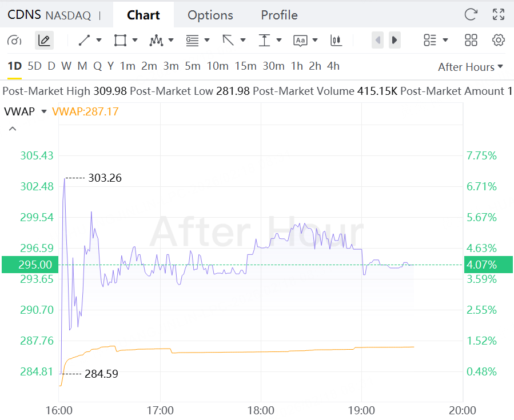Image resolution: width=514 pixels, height=420 pixels.
Task: Step chart forward with right arrow
Action: (x=394, y=41)
